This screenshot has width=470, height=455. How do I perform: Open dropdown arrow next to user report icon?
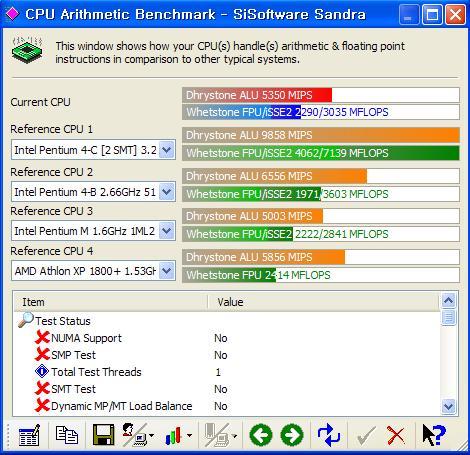(152, 435)
